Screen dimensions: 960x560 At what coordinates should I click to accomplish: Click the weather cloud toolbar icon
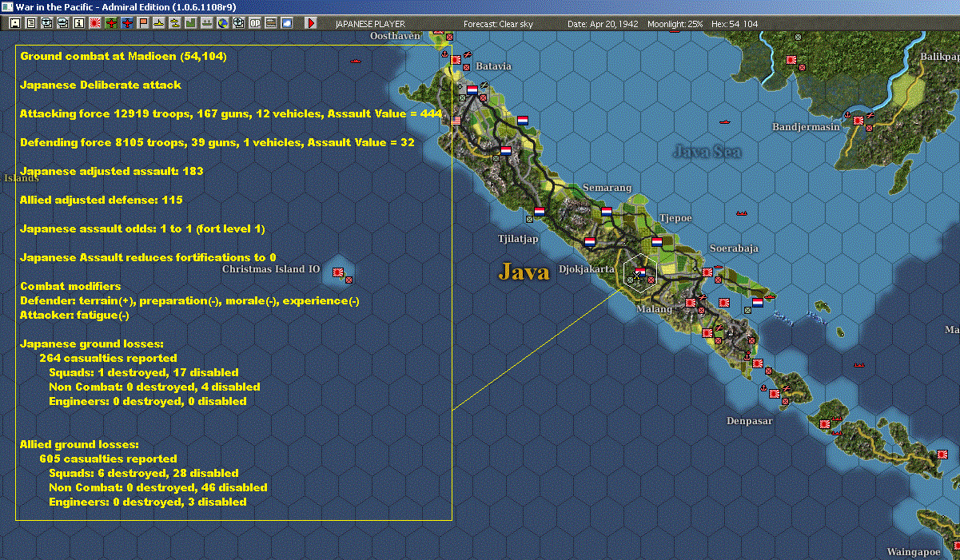(x=287, y=23)
